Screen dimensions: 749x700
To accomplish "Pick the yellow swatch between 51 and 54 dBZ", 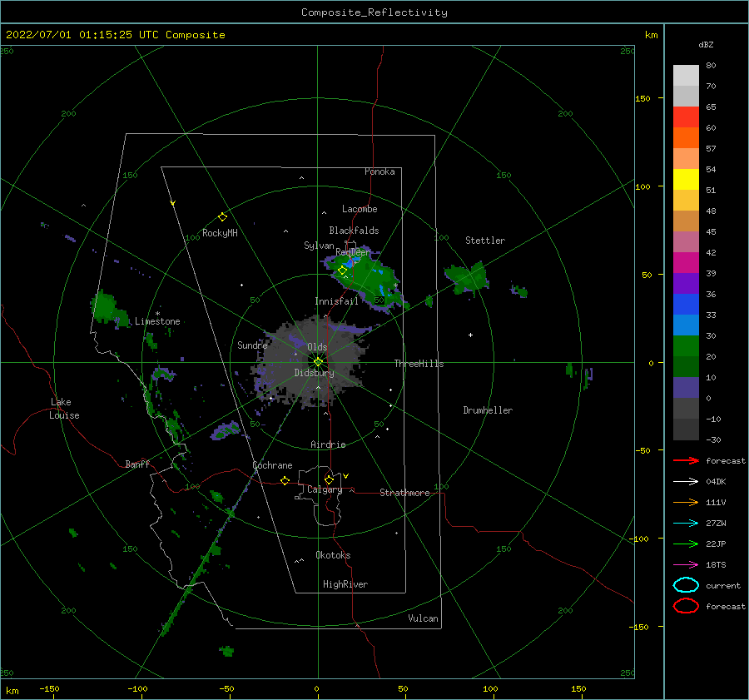I will [x=686, y=180].
